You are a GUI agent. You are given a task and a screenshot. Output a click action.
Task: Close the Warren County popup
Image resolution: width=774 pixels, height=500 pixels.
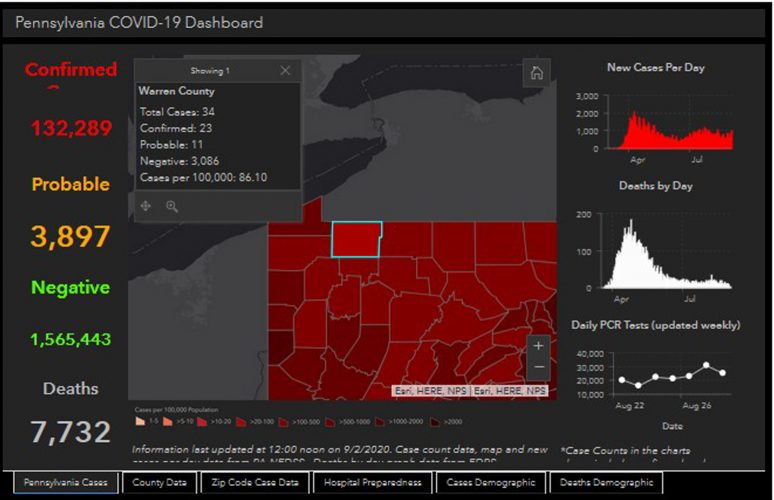285,71
